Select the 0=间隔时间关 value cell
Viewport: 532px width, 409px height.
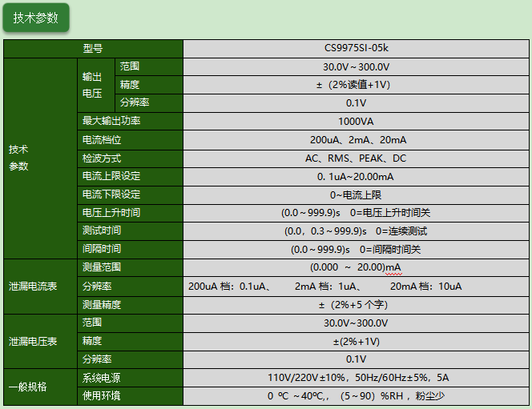[356, 250]
